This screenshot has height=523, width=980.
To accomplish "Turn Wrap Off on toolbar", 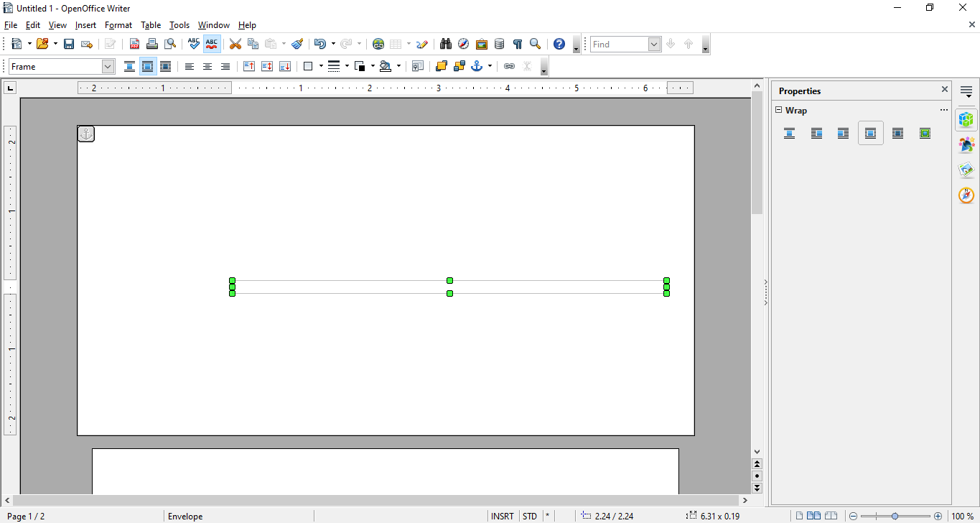I will tap(129, 66).
